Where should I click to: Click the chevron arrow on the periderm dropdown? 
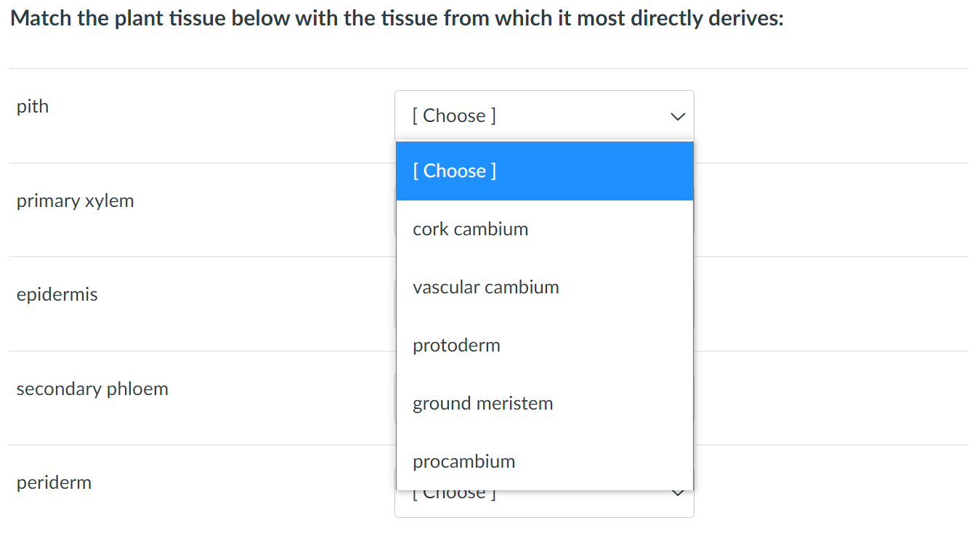coord(677,492)
